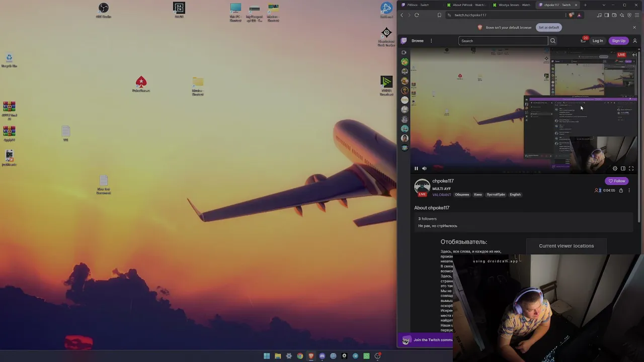Bookmark this page in Brave
Image resolution: width=644 pixels, height=362 pixels.
coord(439,15)
